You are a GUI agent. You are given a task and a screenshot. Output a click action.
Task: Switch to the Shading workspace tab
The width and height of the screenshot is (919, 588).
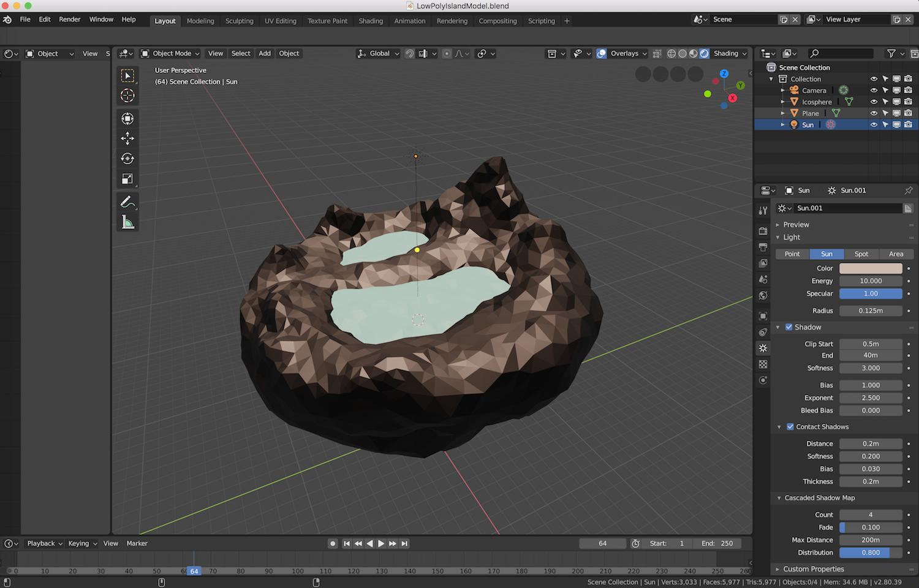371,21
